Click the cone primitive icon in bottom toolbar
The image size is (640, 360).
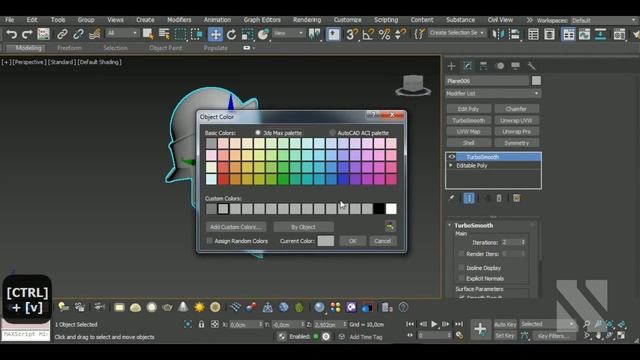coord(183,307)
